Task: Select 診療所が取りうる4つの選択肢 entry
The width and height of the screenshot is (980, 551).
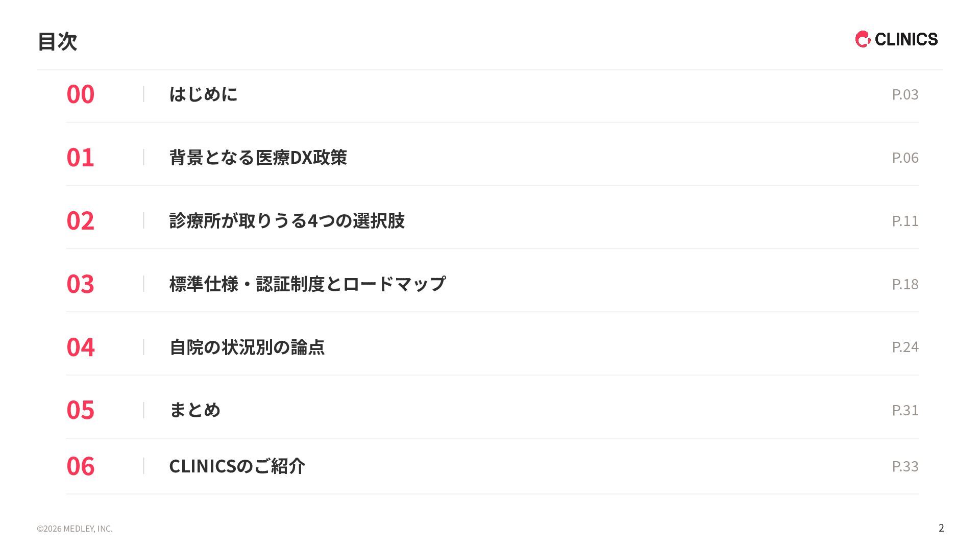Action: tap(287, 220)
